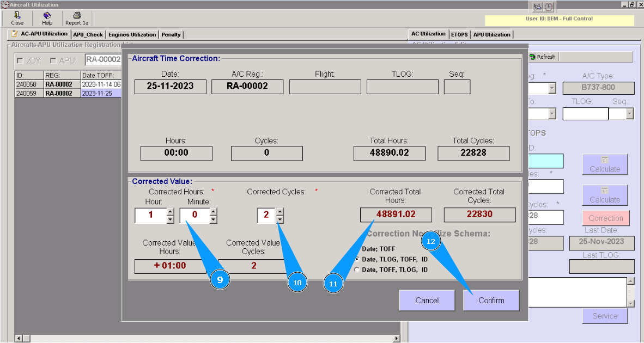644x343 pixels.
Task: Click the A/C Type field showing B737-800
Action: [598, 88]
